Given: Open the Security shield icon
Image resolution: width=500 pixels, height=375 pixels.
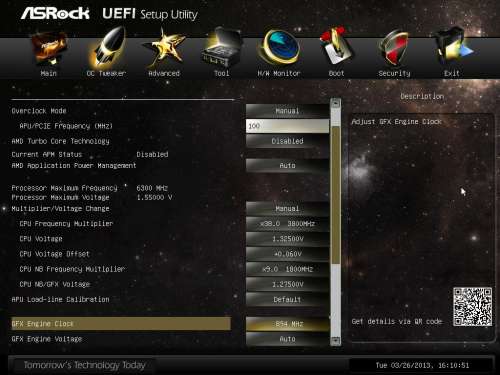Looking at the screenshot, I should click(394, 48).
